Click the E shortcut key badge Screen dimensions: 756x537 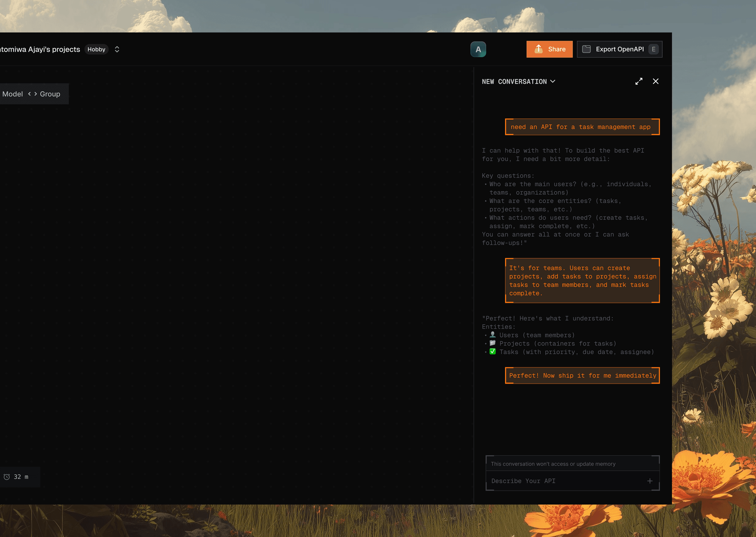[x=653, y=49]
